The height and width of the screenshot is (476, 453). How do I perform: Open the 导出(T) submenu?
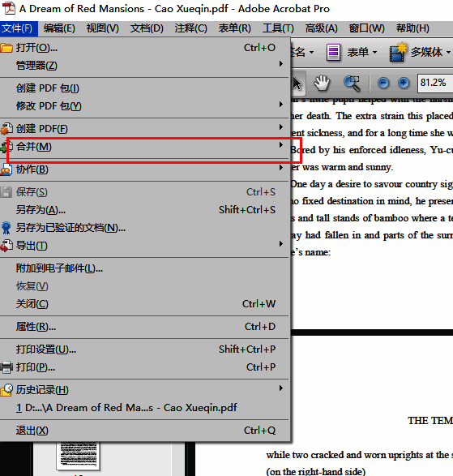(144, 246)
